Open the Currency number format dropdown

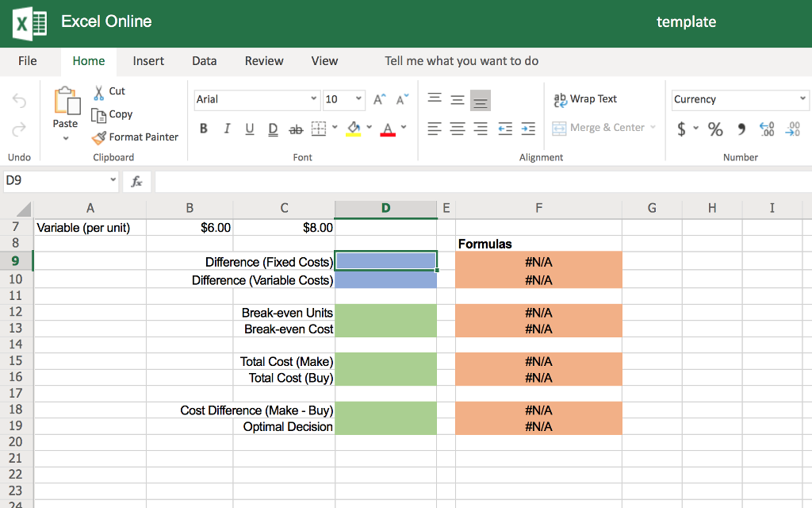click(802, 99)
